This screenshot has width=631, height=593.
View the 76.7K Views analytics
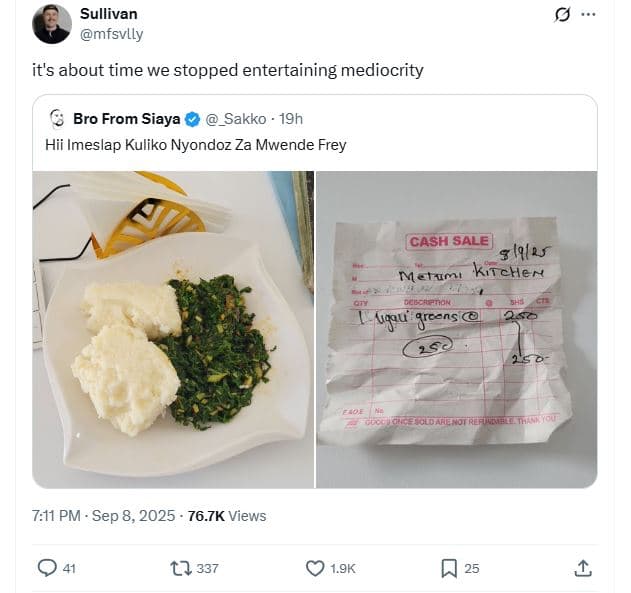[226, 515]
